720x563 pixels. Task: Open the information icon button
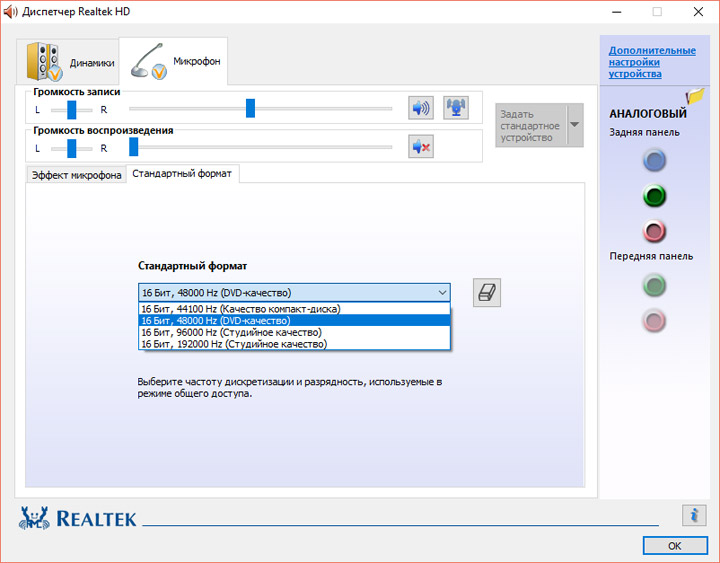point(694,515)
